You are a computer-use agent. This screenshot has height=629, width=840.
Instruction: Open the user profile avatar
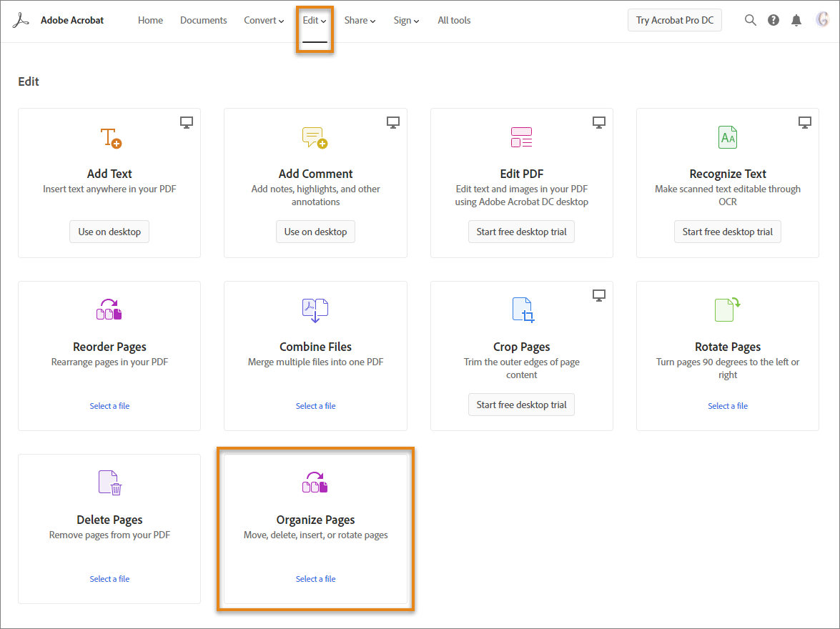(822, 20)
